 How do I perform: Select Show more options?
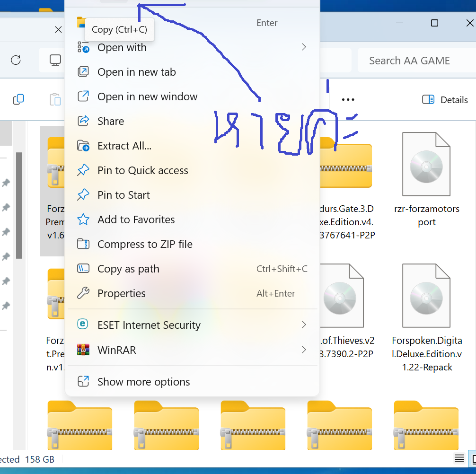click(x=192, y=381)
